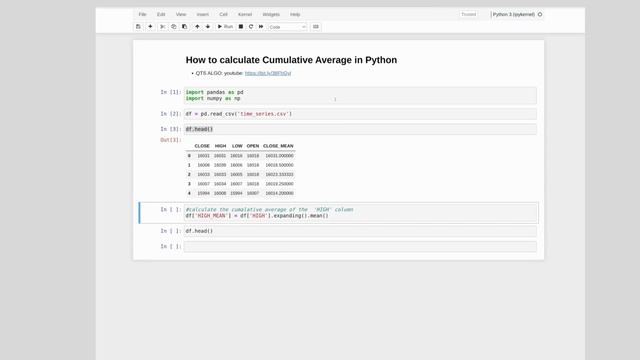640x360 pixels.
Task: Open the Insert menu
Action: [202, 14]
